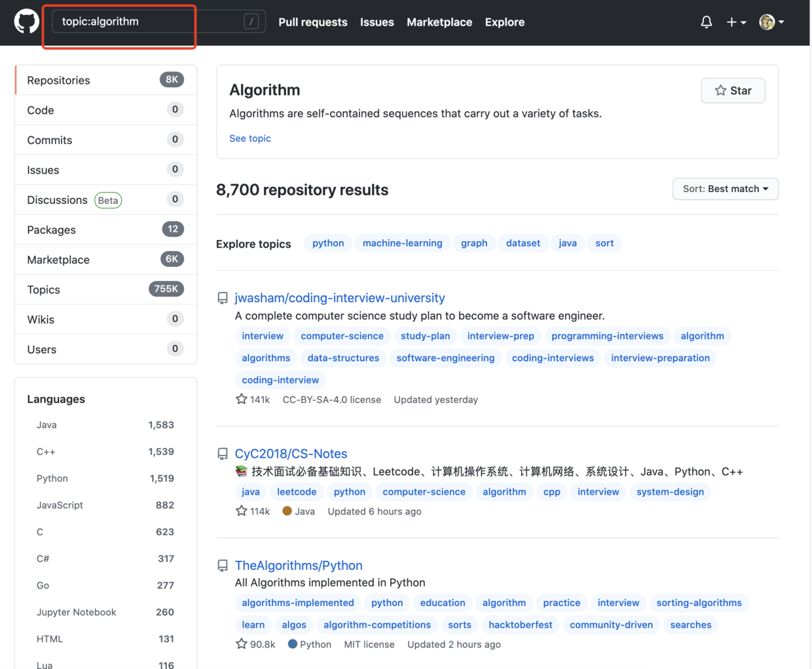Click your profile avatar picture
The width and height of the screenshot is (812, 669).
(x=766, y=22)
